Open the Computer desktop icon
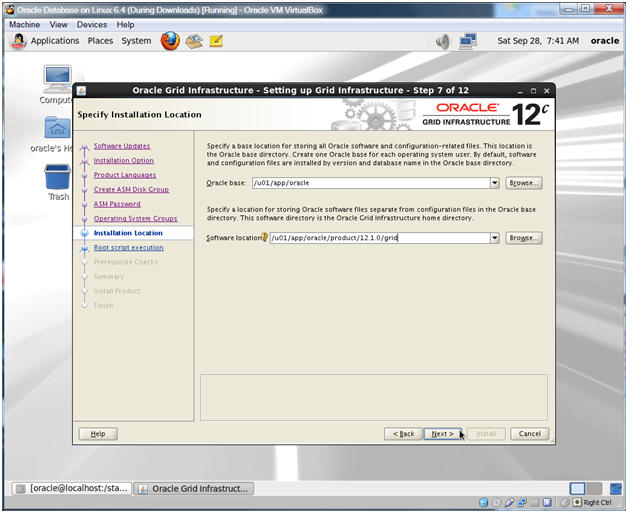 [x=57, y=81]
